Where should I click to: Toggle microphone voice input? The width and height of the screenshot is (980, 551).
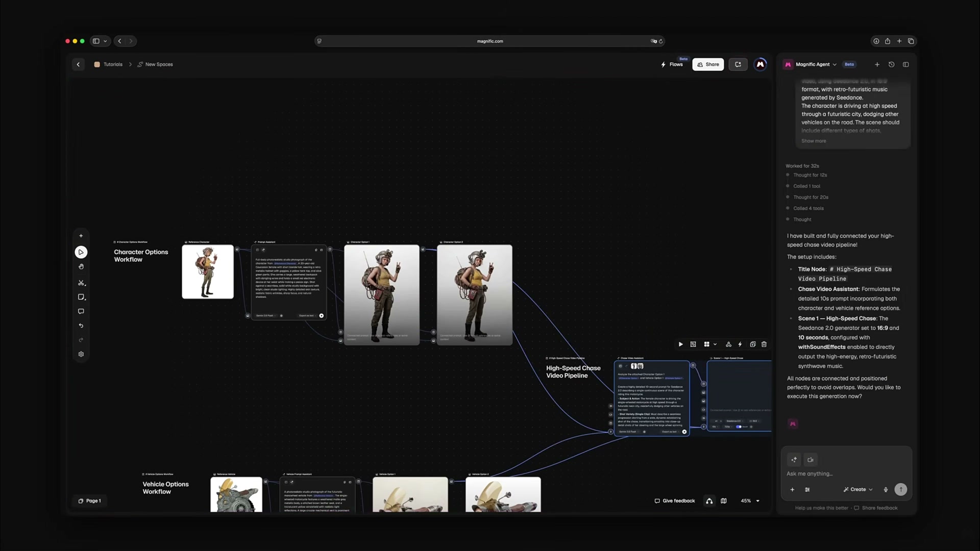click(886, 489)
